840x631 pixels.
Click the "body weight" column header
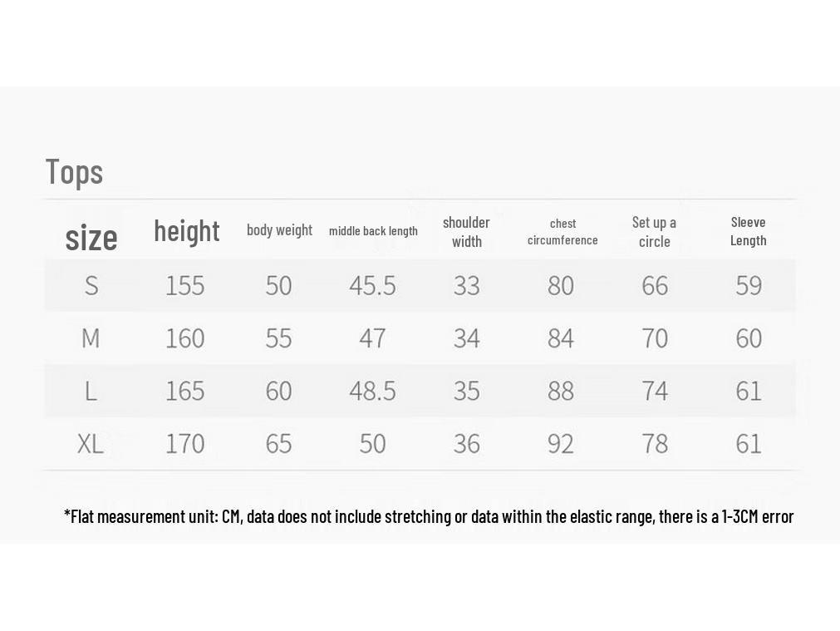[x=279, y=230]
